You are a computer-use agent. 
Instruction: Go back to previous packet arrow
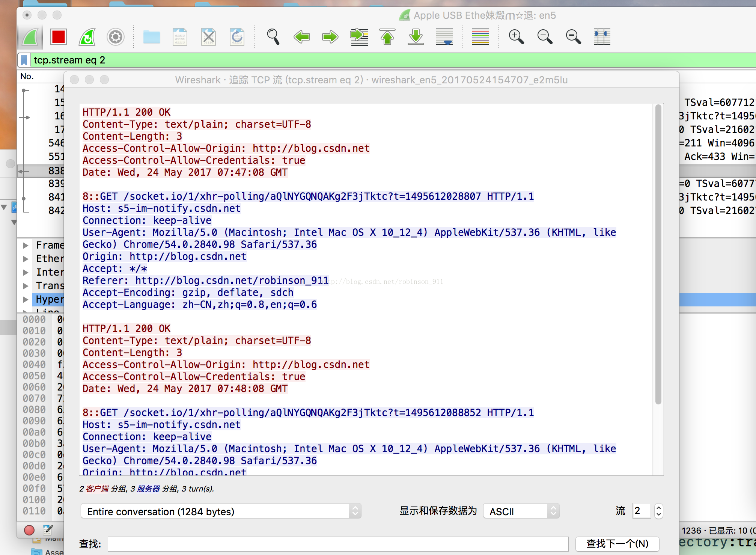[302, 37]
